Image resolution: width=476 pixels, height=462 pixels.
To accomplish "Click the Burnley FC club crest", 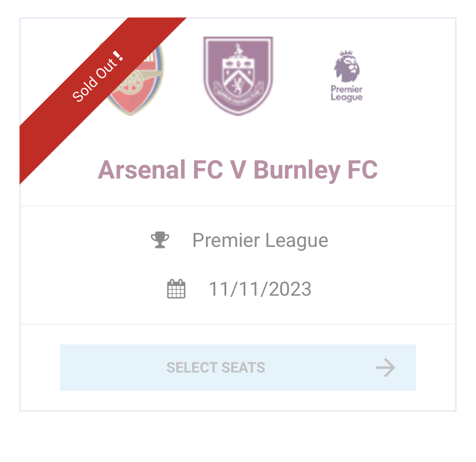I will pyautogui.click(x=238, y=76).
